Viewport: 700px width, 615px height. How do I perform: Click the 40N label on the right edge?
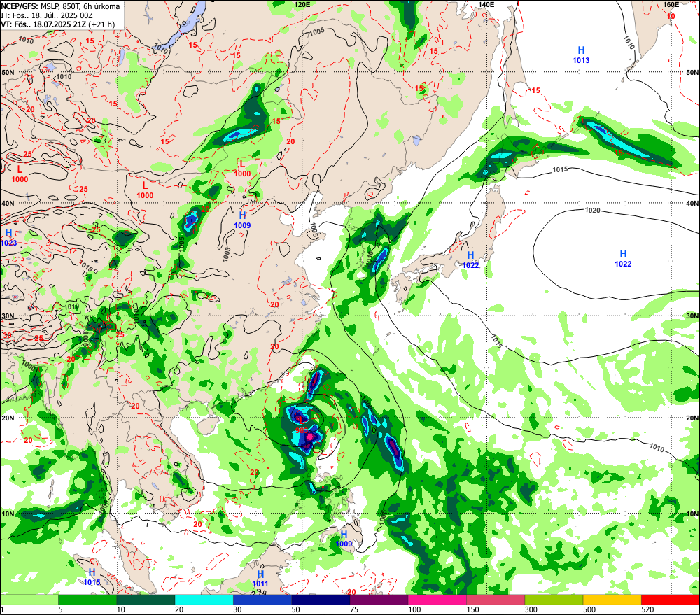click(x=692, y=203)
